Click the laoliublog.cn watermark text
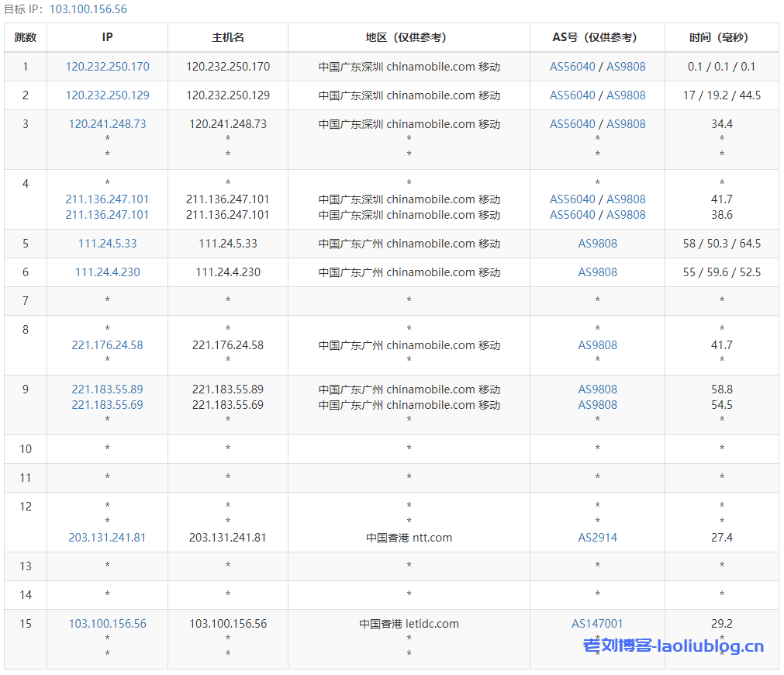The image size is (784, 675). tap(673, 646)
